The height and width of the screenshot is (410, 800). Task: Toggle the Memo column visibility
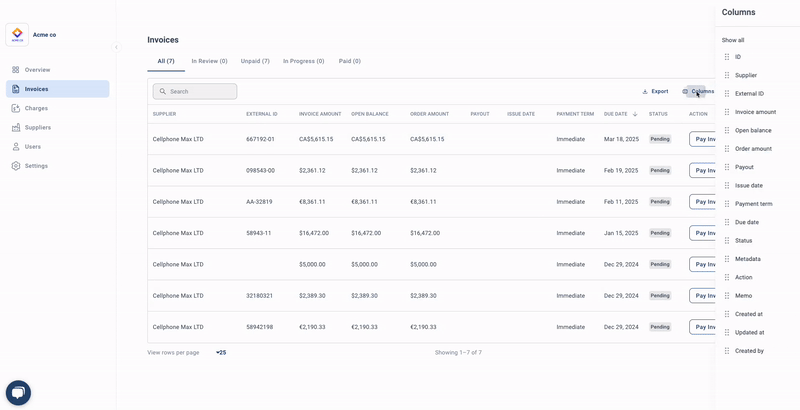[743, 296]
